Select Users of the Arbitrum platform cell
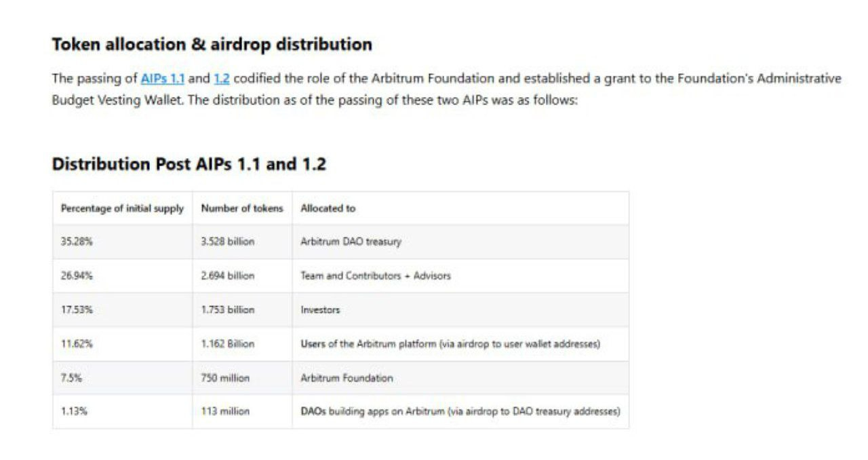Screen dimensions: 868x460 point(450,344)
